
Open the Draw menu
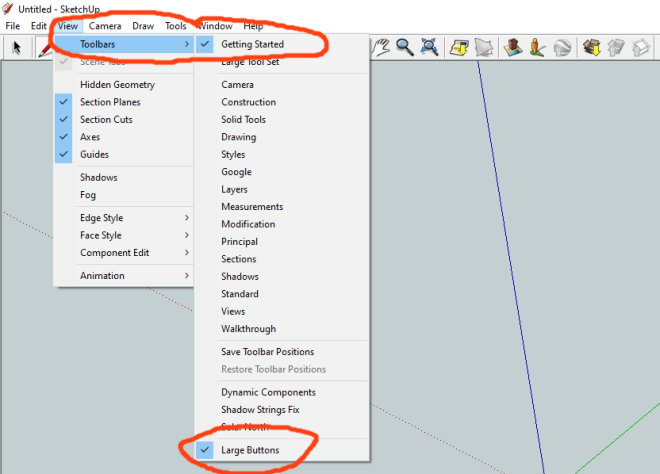[x=143, y=26]
